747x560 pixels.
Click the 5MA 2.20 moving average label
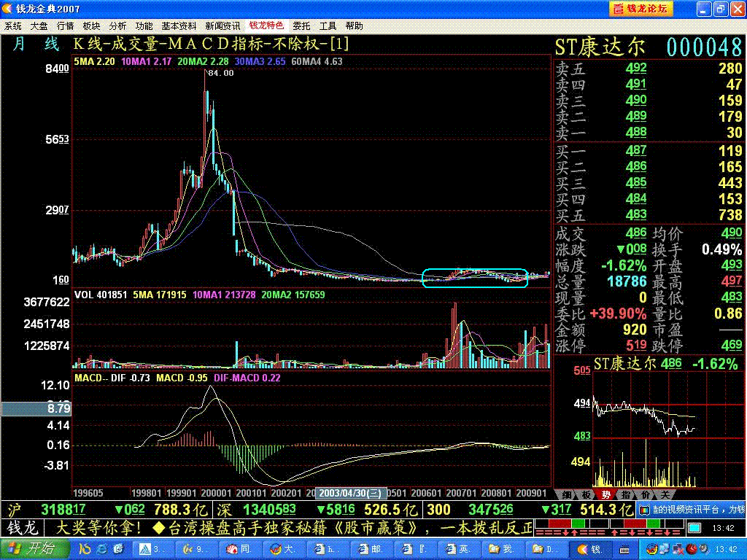coord(94,61)
